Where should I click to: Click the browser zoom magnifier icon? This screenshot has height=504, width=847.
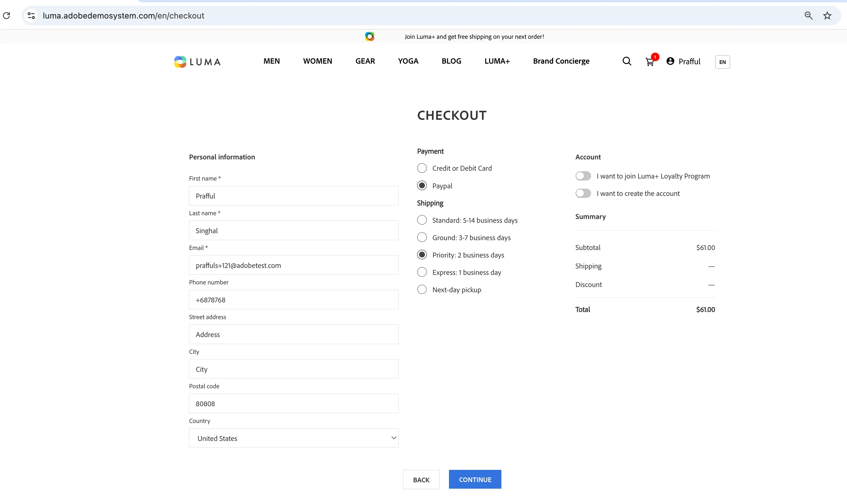click(x=808, y=16)
